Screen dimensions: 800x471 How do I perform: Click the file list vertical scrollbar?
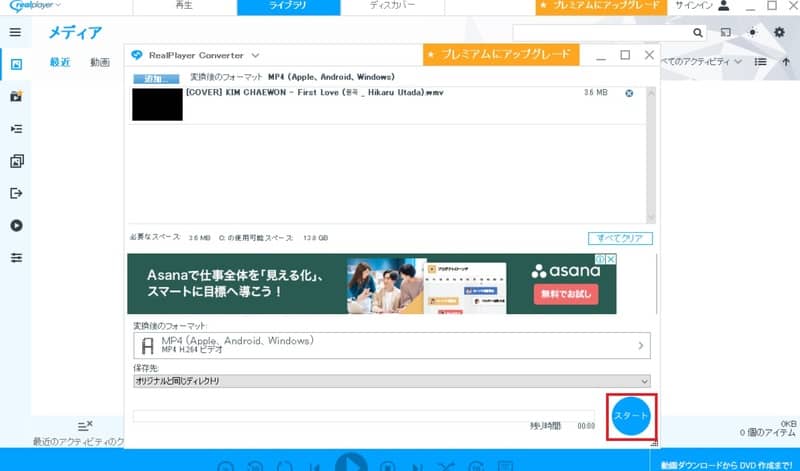coord(651,155)
